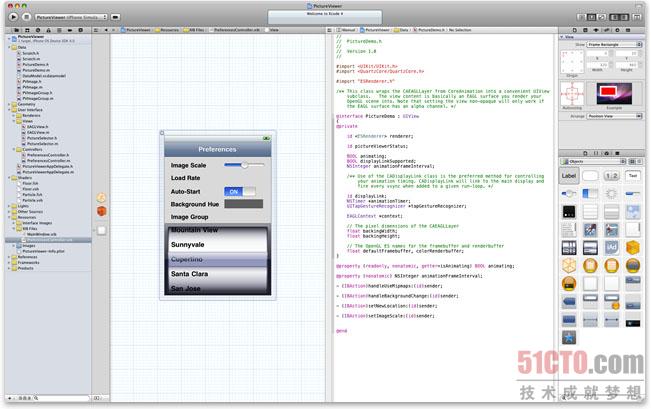Viewport: 651px width, 409px height.
Task: Open the Arrange Position View dropdown
Action: [x=614, y=116]
